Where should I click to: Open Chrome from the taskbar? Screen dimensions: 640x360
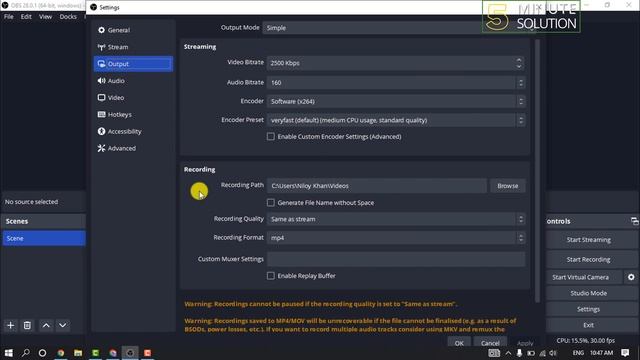click(x=61, y=353)
